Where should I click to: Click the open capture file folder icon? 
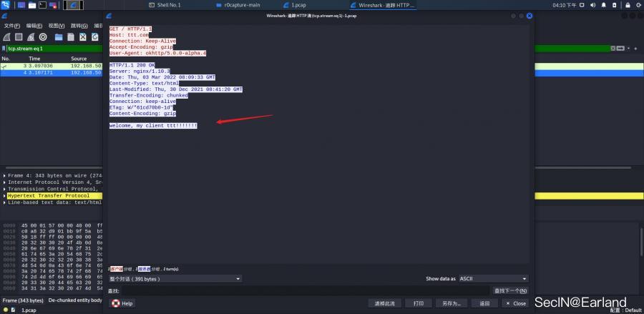tap(59, 36)
